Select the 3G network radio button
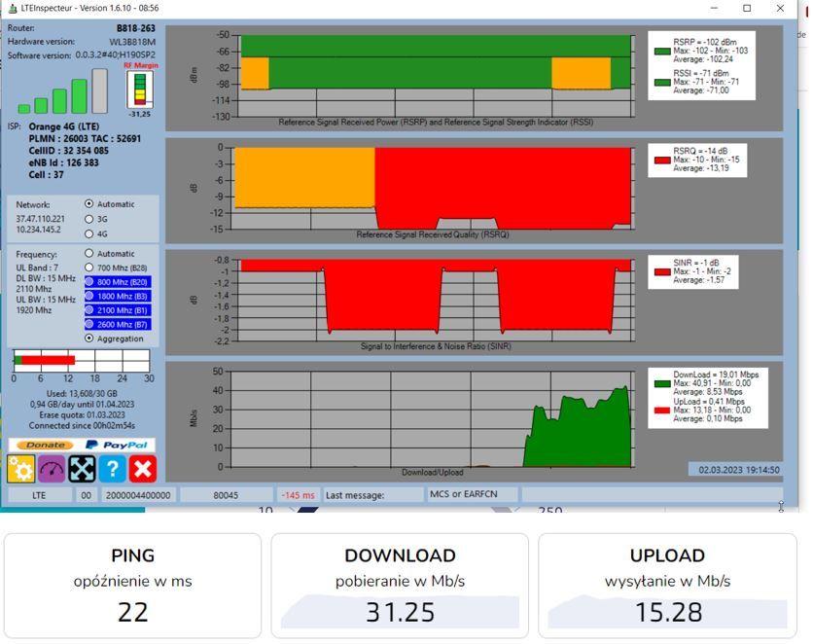 pos(89,219)
